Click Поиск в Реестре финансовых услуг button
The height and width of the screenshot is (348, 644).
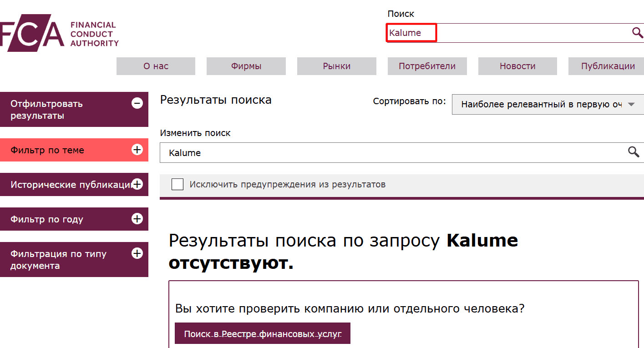click(262, 333)
